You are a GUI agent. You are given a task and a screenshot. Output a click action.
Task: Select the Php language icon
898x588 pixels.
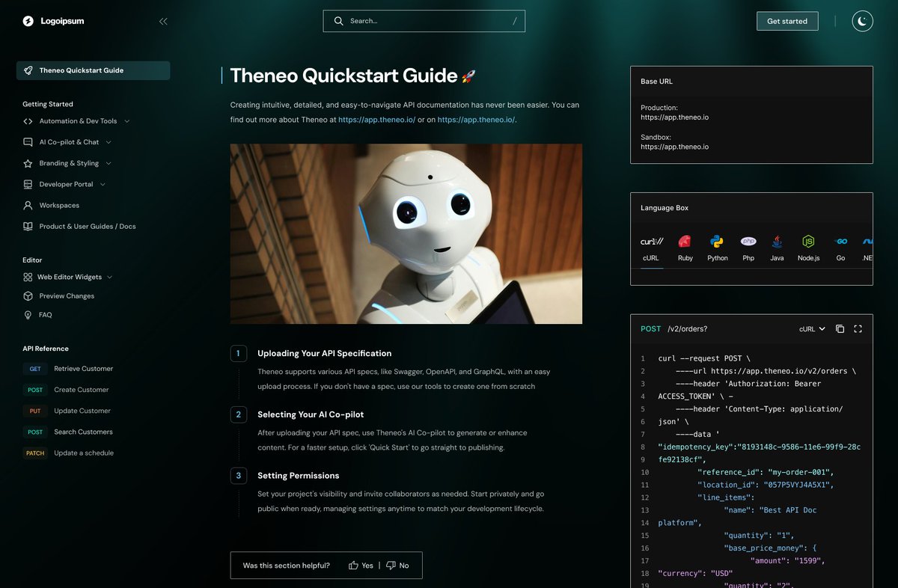748,242
